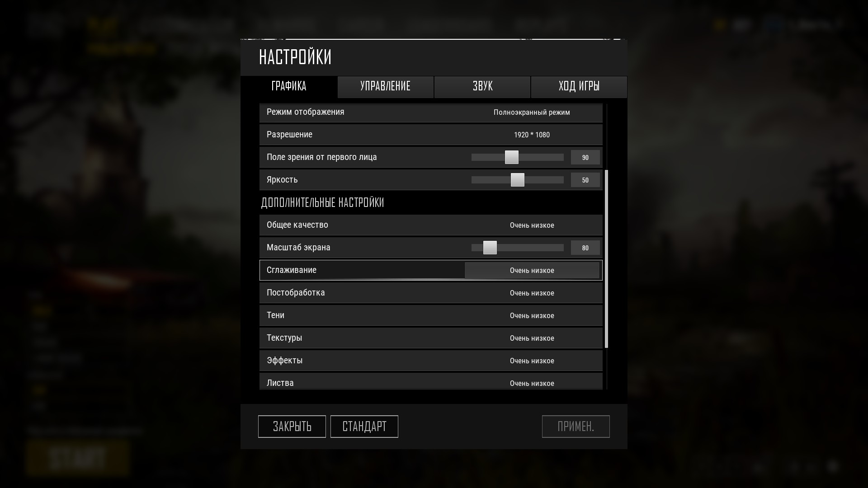Edit the brightness value field 50
The width and height of the screenshot is (868, 488).
click(x=585, y=180)
